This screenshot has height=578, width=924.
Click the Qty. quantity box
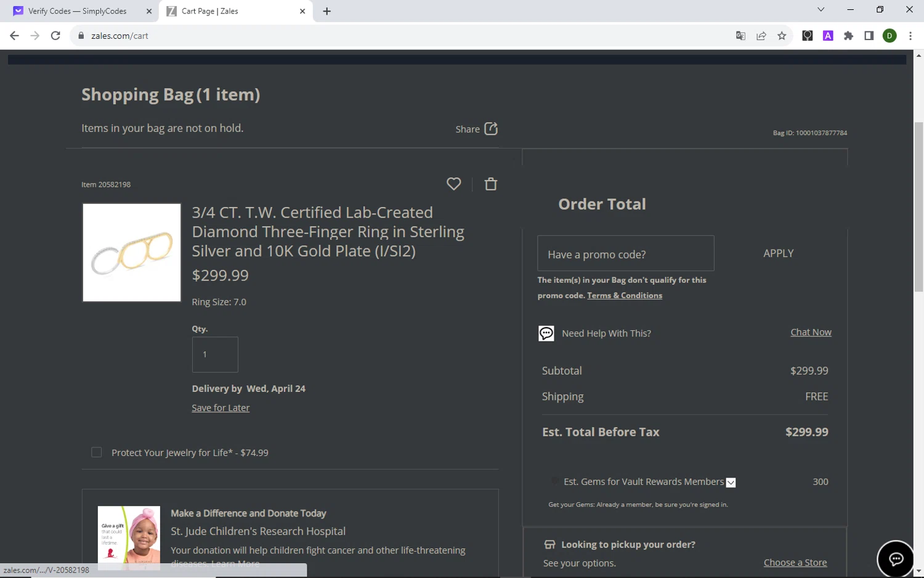click(215, 354)
